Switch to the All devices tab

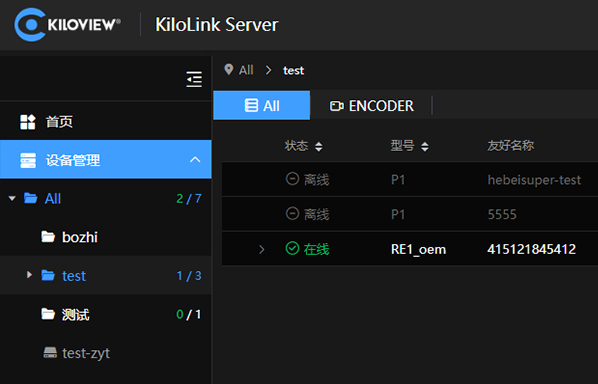(262, 105)
